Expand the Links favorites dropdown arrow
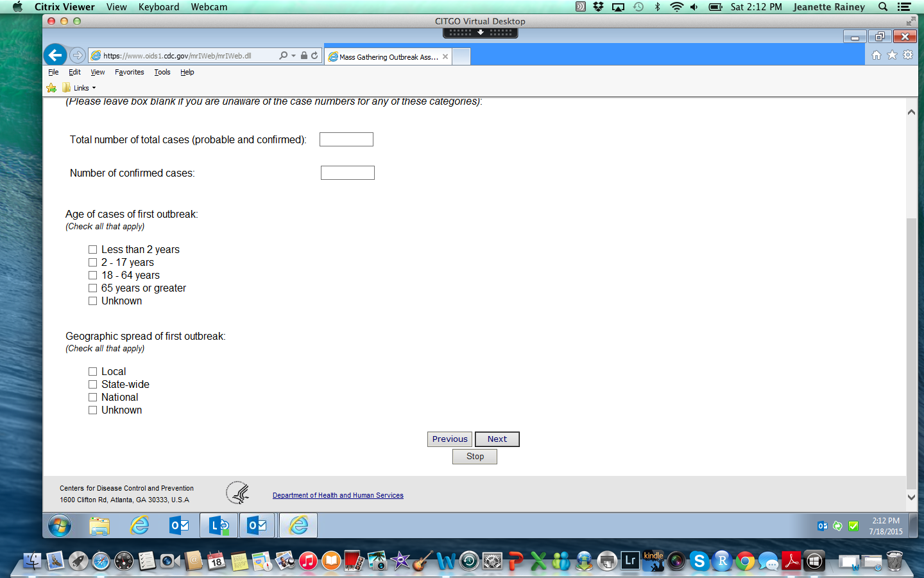The width and height of the screenshot is (924, 578). [x=94, y=88]
